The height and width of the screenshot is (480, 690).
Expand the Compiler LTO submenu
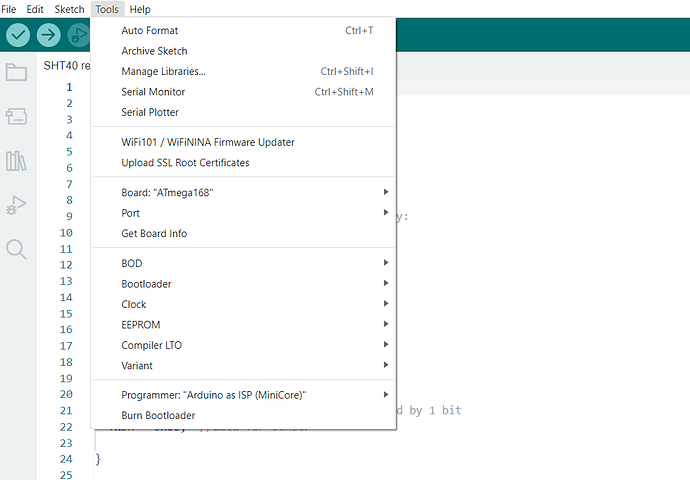coord(243,345)
